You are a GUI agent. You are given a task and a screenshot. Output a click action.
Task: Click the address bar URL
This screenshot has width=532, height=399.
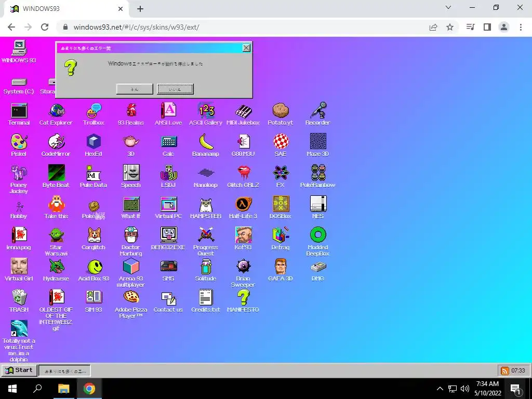pyautogui.click(x=137, y=27)
